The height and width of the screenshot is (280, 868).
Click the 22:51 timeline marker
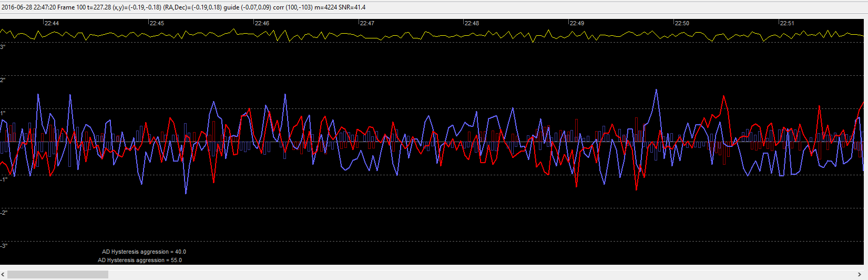(x=787, y=23)
